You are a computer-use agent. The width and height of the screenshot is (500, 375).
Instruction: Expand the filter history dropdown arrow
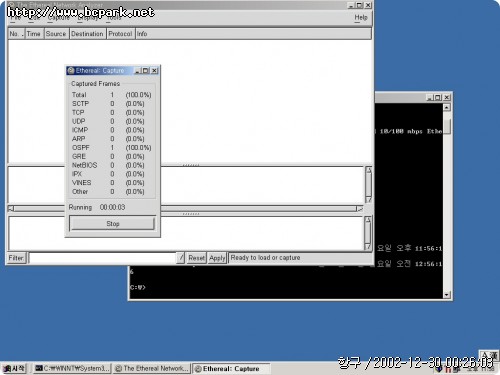point(180,258)
